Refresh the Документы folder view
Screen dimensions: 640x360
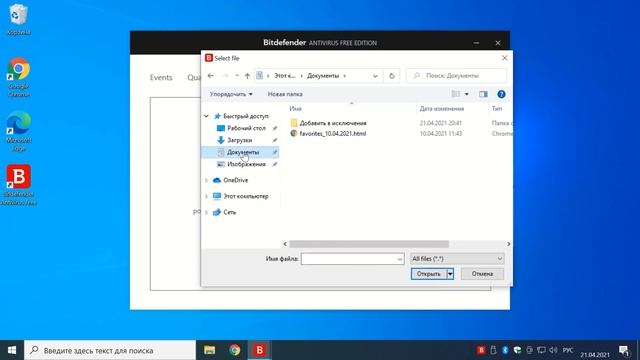tap(391, 76)
